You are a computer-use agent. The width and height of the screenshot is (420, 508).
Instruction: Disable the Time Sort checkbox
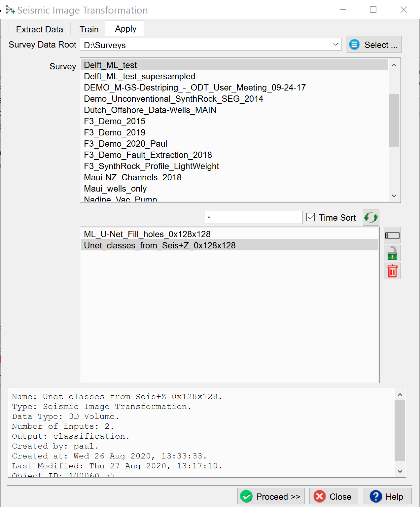click(311, 217)
